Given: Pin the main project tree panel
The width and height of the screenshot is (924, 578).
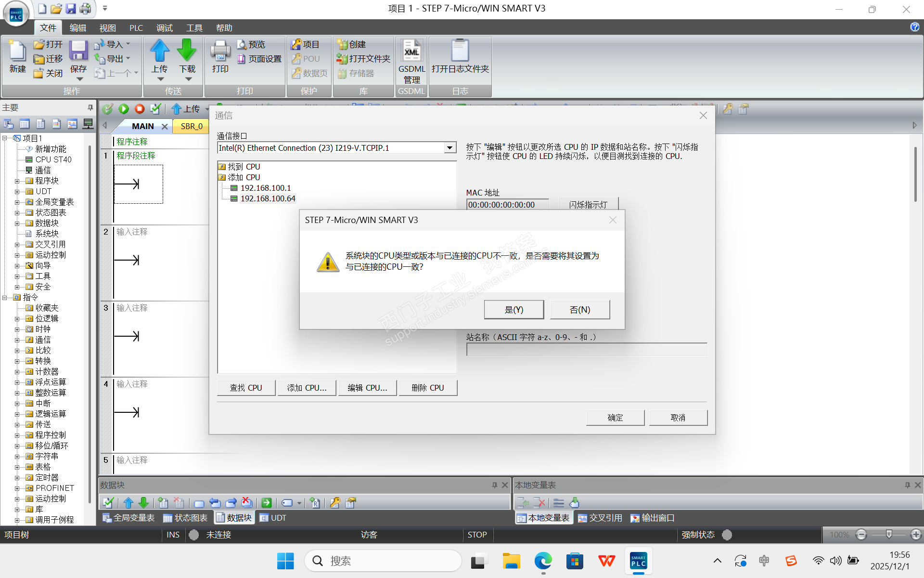Looking at the screenshot, I should (x=90, y=107).
